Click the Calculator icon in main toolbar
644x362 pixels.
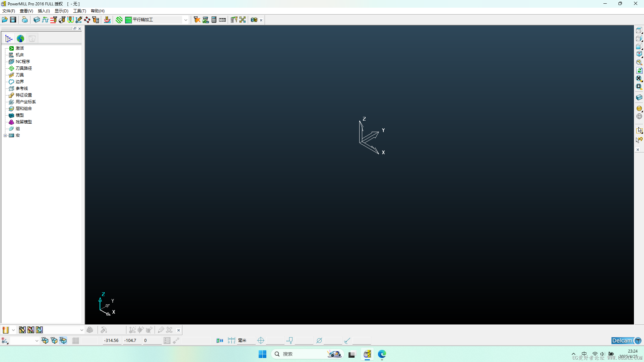pos(214,20)
